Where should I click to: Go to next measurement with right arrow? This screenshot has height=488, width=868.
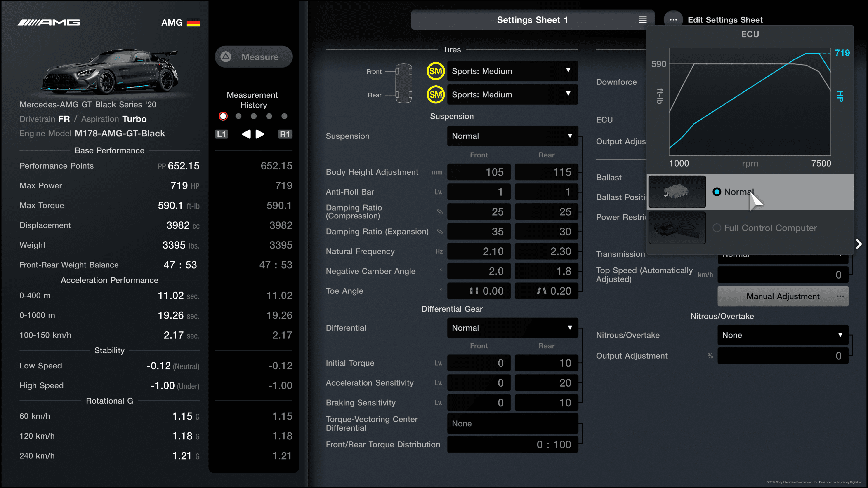[260, 134]
